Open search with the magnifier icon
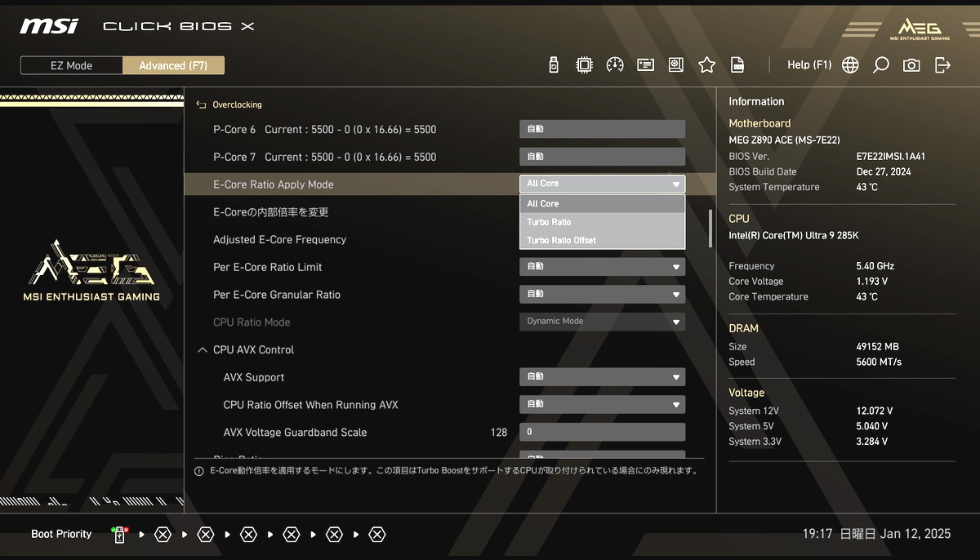The width and height of the screenshot is (980, 560). click(880, 65)
